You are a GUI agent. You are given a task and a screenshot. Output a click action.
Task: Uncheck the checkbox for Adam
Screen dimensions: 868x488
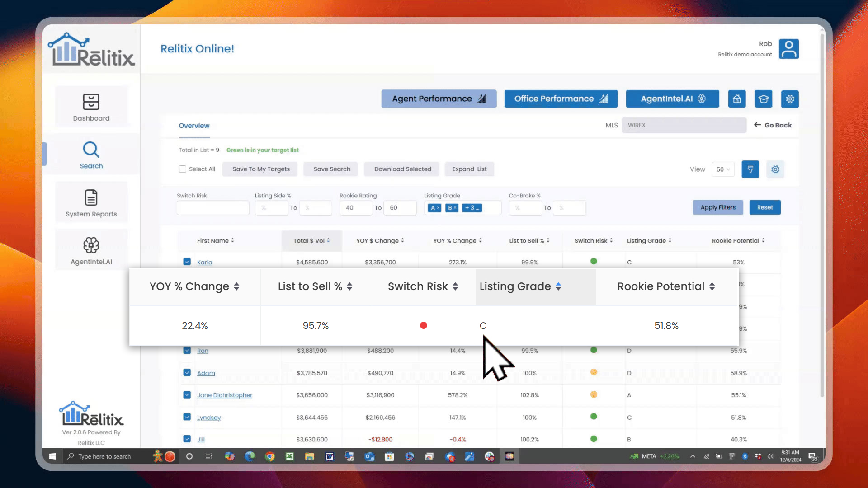coord(187,372)
